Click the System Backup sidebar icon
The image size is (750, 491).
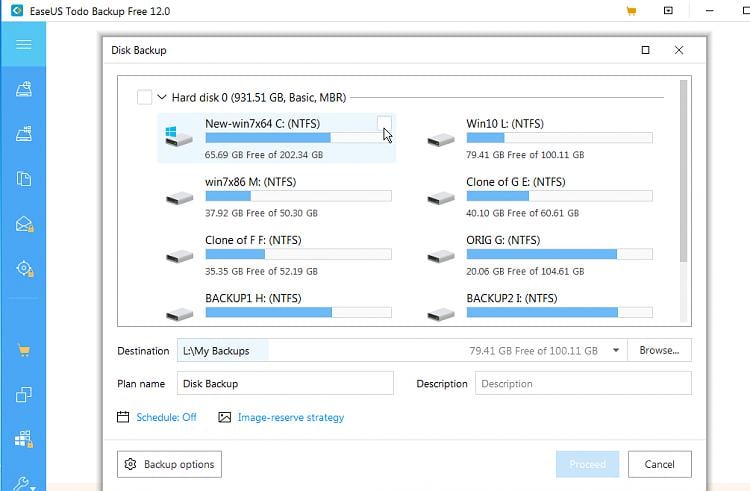coord(24,133)
